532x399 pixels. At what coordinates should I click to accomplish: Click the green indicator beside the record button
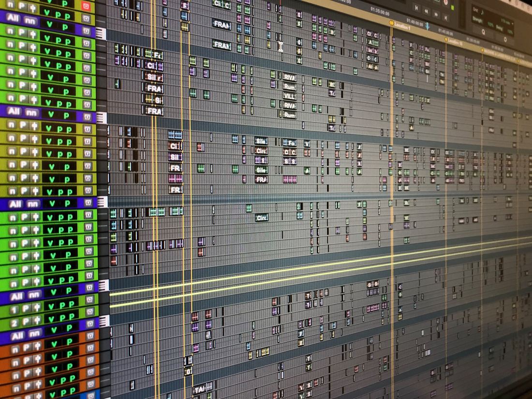coord(453,7)
